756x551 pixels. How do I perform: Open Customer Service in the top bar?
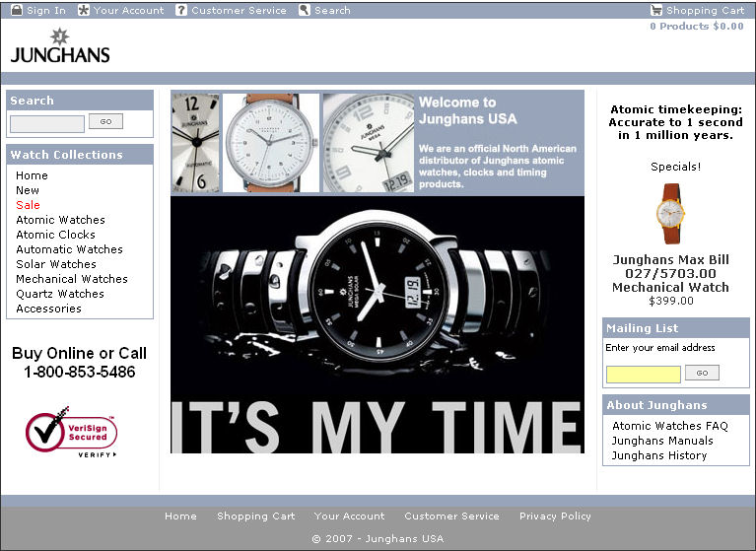click(x=239, y=10)
